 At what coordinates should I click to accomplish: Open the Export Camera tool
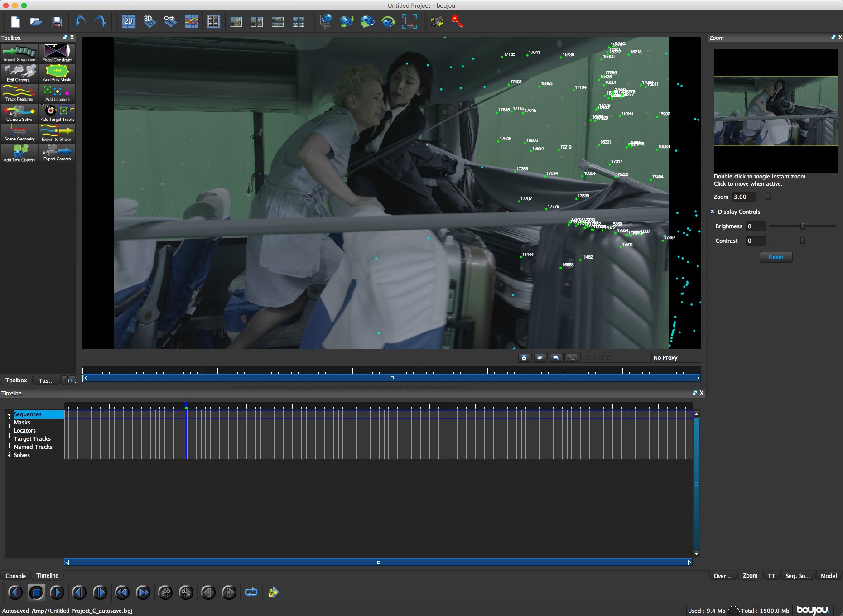[57, 153]
